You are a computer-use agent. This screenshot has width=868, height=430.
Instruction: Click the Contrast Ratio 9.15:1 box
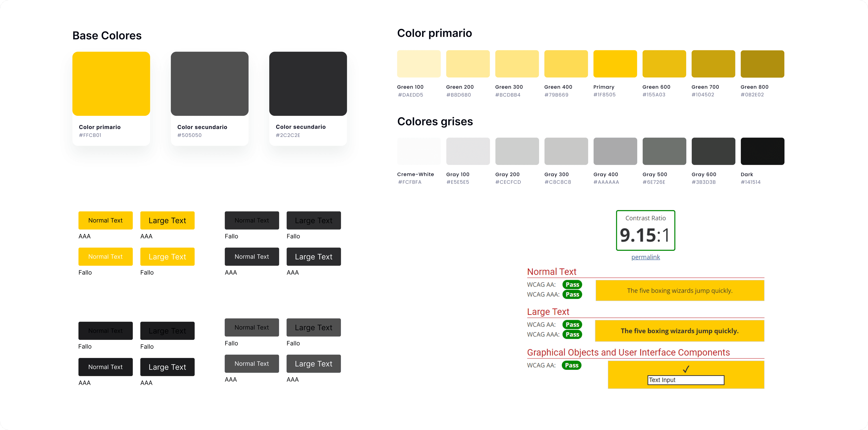coord(645,231)
